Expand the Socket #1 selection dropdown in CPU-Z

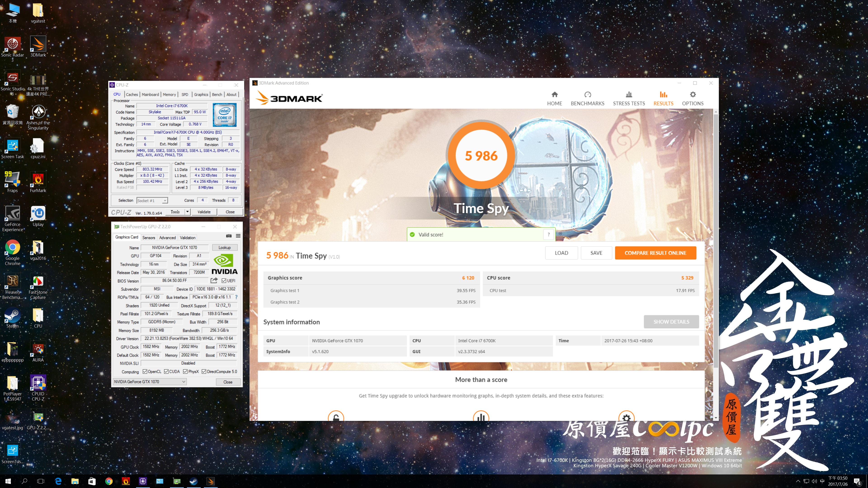165,200
